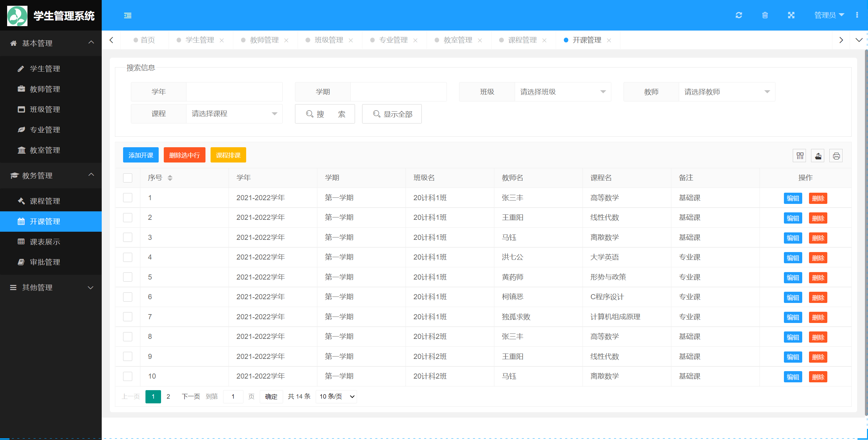Click the 删除选中行 button
868x440 pixels.
[x=184, y=155]
